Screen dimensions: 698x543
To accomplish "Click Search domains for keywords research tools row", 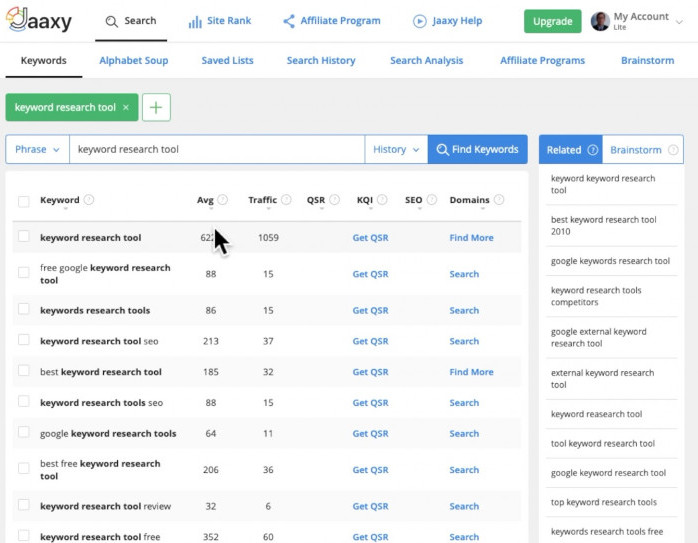I will (464, 310).
